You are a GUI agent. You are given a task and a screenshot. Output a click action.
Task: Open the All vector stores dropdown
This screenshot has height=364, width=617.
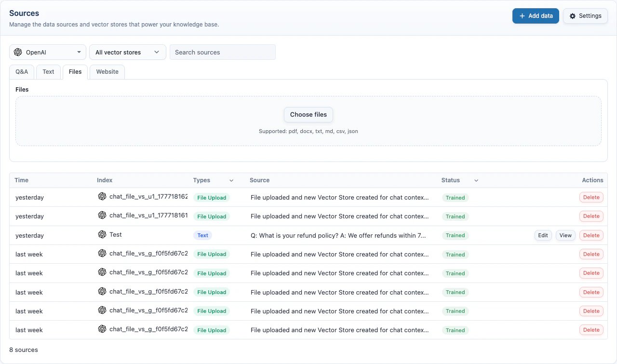click(x=127, y=52)
